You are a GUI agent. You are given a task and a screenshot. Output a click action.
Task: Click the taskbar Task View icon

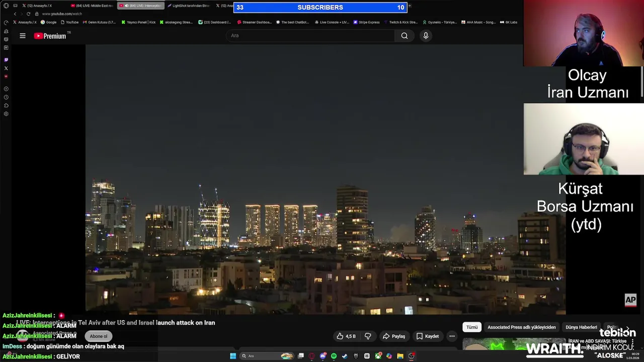point(301,356)
